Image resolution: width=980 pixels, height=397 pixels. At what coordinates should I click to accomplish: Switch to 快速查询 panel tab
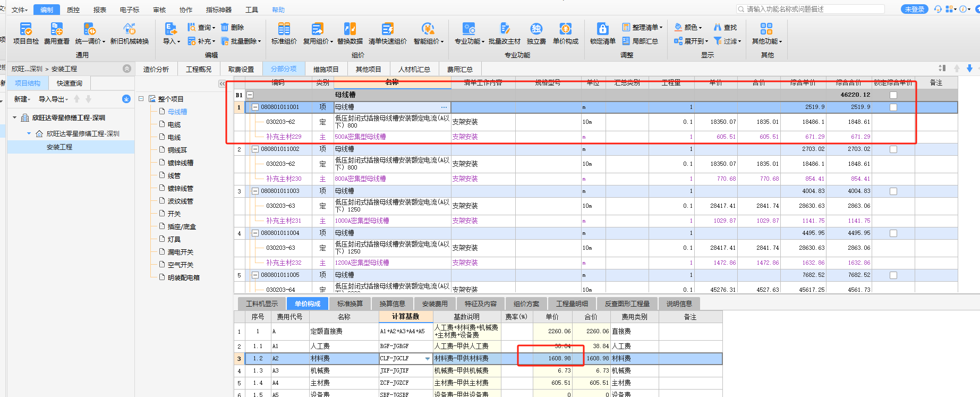point(70,83)
